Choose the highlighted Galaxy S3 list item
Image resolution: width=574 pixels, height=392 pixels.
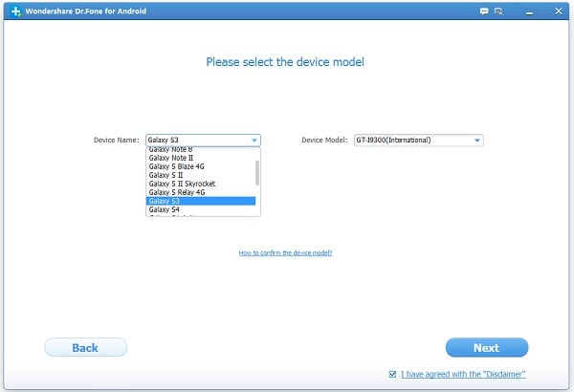pyautogui.click(x=201, y=201)
